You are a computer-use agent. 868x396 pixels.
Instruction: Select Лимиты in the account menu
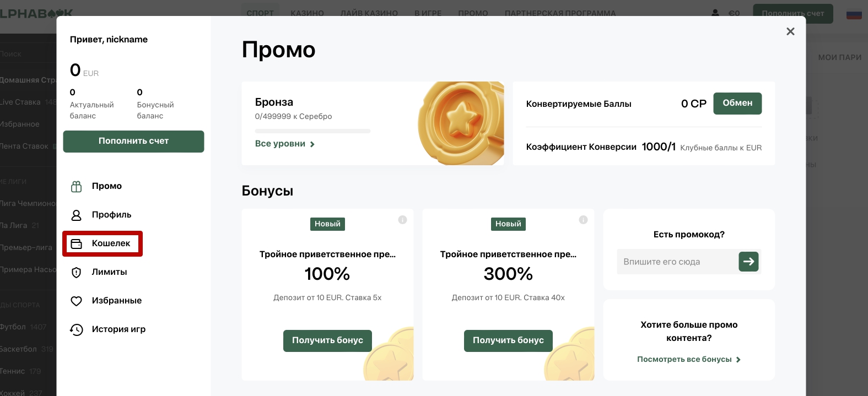[109, 272]
